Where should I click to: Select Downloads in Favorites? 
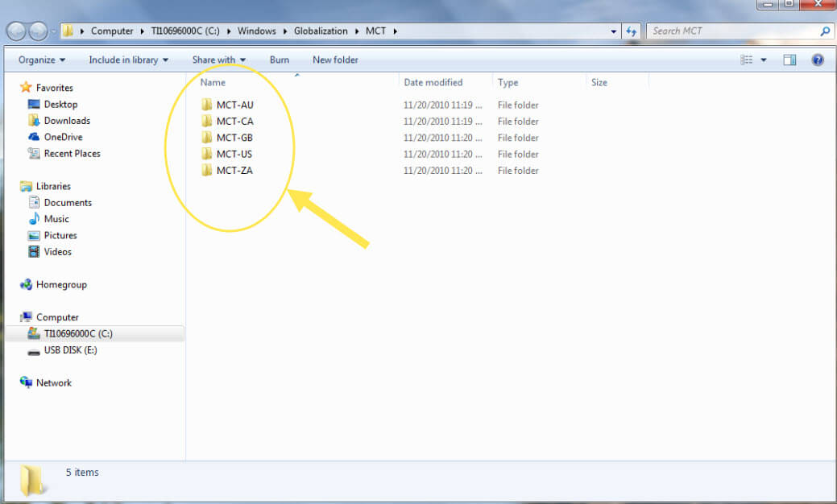67,121
